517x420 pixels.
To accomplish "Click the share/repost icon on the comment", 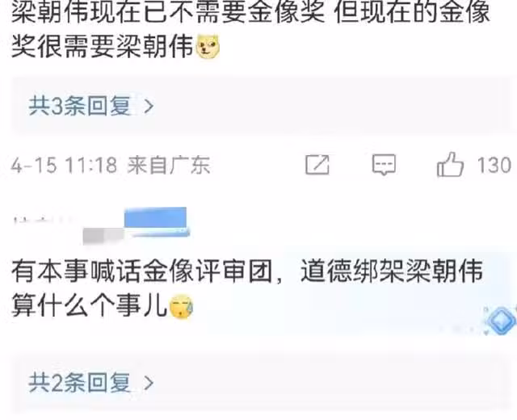I will click(317, 164).
